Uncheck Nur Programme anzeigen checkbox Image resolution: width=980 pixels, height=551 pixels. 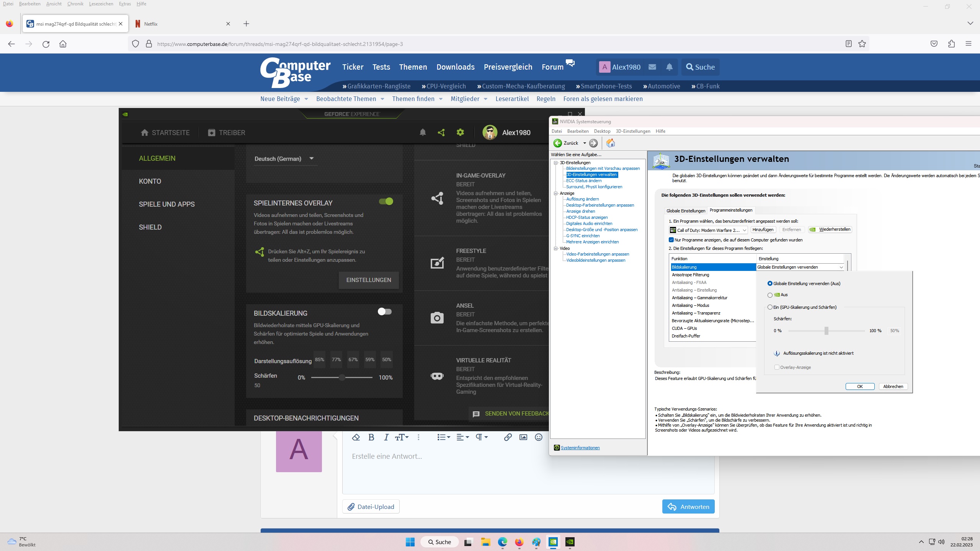671,240
